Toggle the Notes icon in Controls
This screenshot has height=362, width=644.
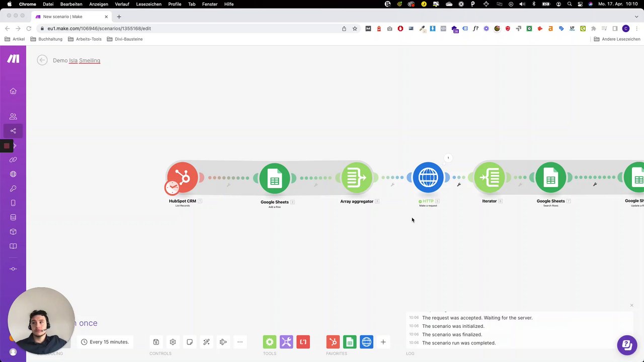(190, 342)
